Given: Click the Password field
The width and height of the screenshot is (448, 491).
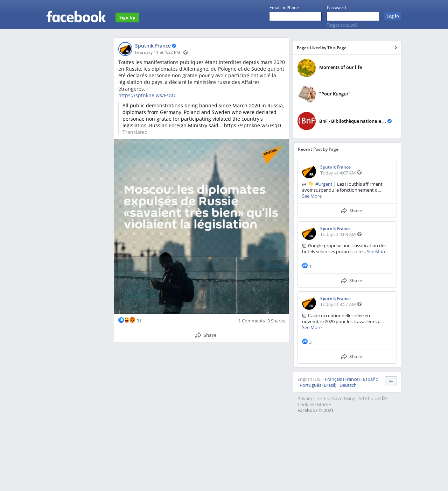Looking at the screenshot, I should tap(353, 16).
